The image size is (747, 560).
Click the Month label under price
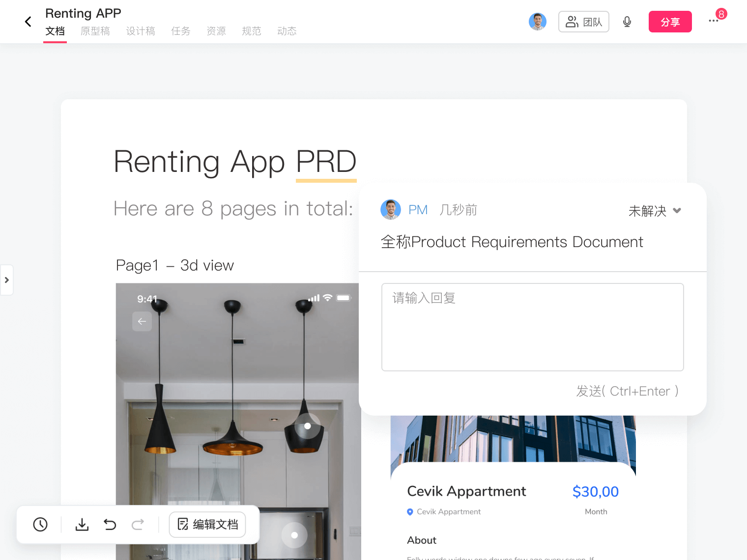point(596,512)
